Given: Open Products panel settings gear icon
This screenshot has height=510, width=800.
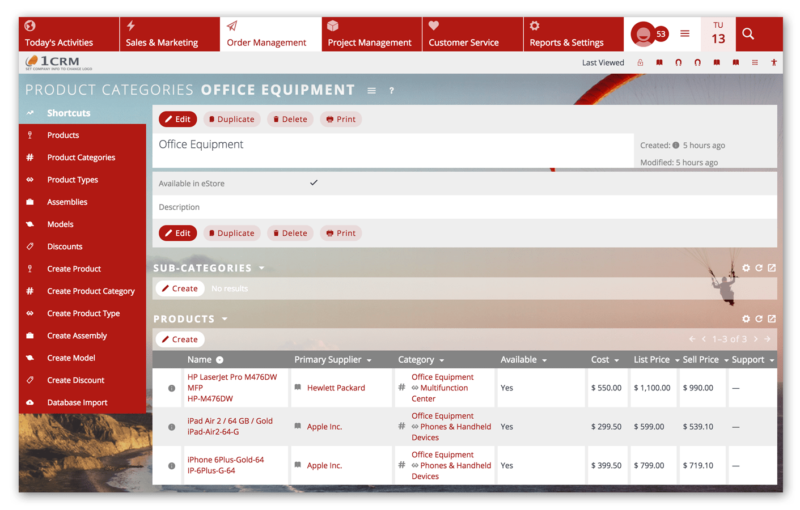Looking at the screenshot, I should pyautogui.click(x=746, y=319).
